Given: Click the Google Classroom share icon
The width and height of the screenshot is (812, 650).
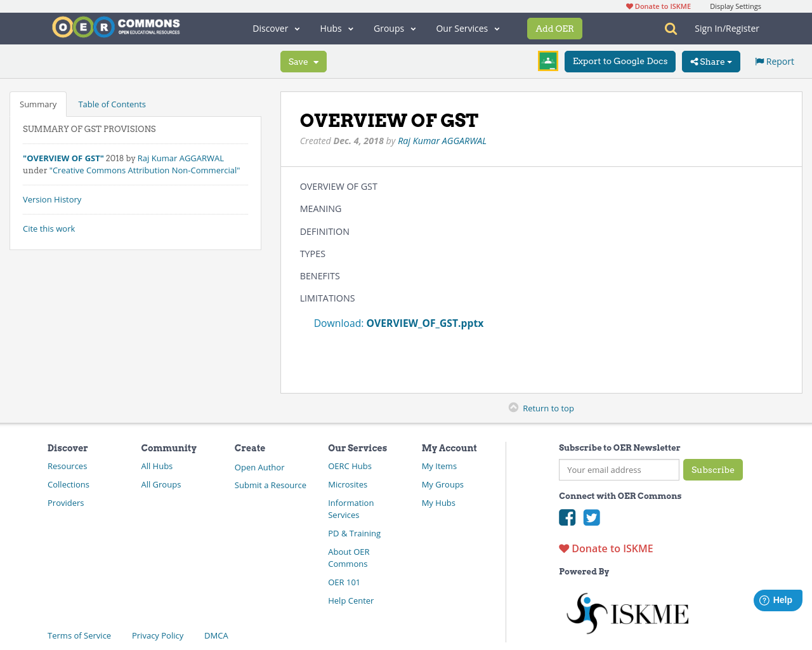Looking at the screenshot, I should point(547,61).
